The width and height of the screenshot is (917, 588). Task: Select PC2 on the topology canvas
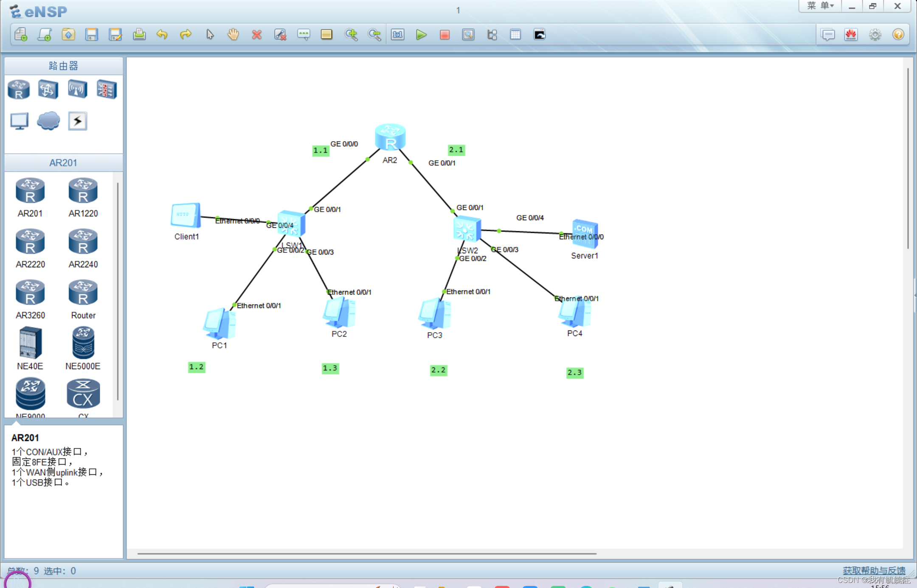[x=339, y=312]
